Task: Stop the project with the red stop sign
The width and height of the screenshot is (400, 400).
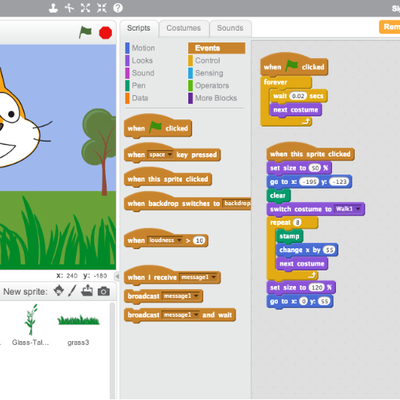Action: [105, 33]
